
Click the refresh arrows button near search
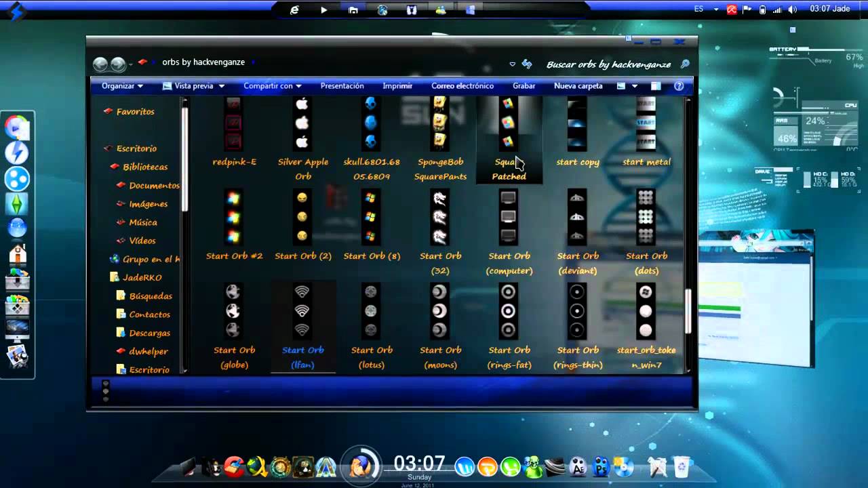(x=528, y=64)
